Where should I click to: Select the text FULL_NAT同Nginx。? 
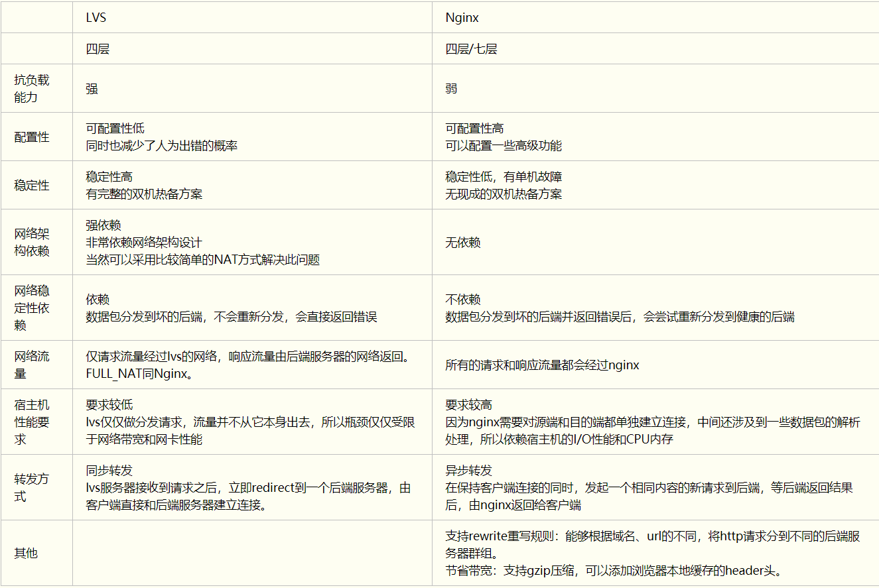coord(141,373)
